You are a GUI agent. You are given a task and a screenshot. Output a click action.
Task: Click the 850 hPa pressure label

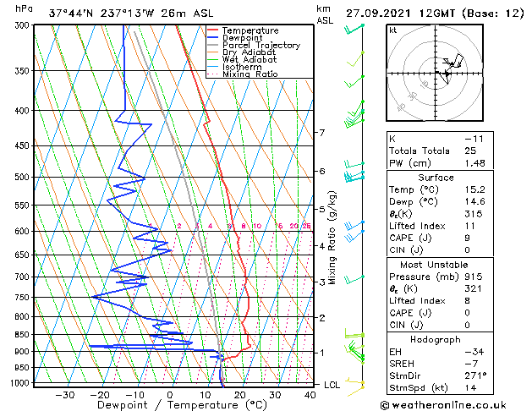pos(24,334)
